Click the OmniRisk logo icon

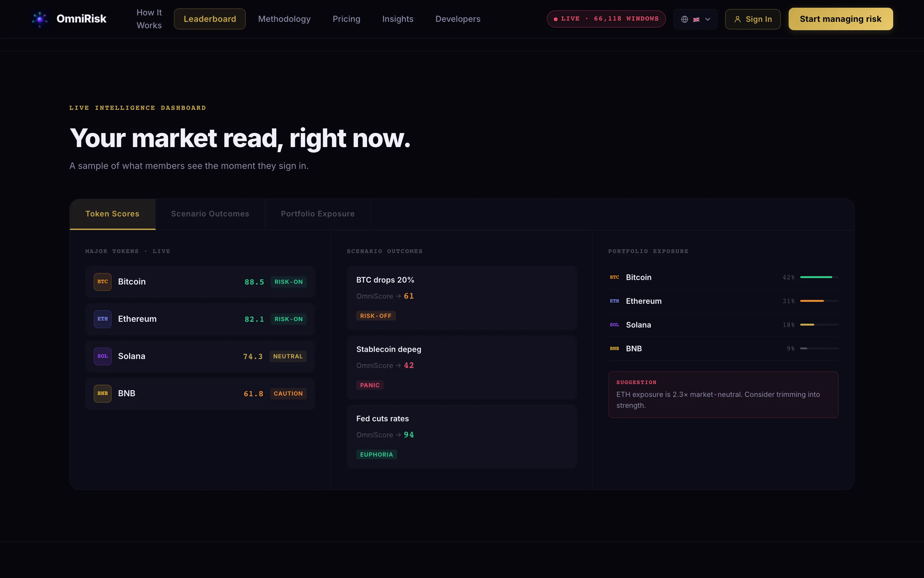coord(40,19)
